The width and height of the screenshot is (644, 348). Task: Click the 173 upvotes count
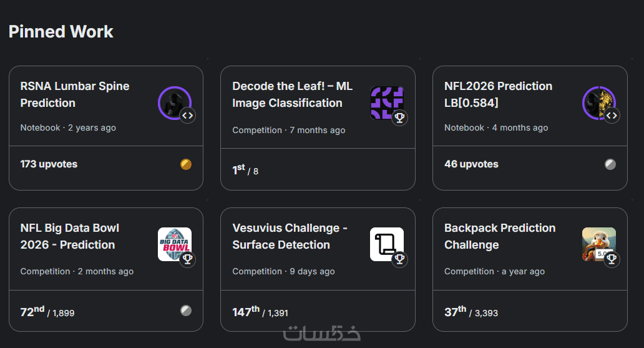point(49,164)
